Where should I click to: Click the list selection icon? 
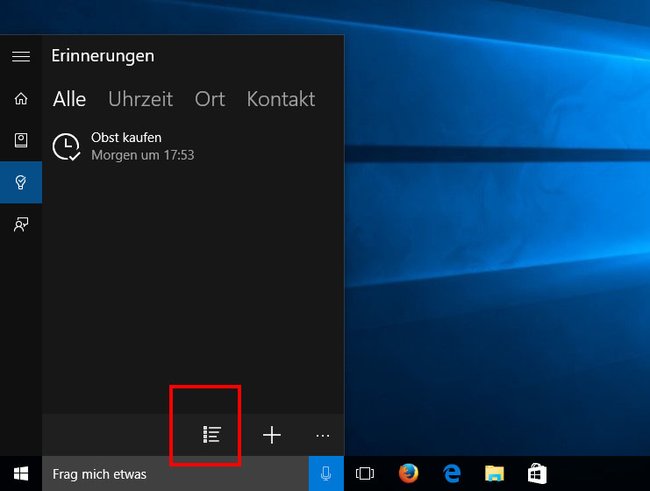click(x=212, y=435)
